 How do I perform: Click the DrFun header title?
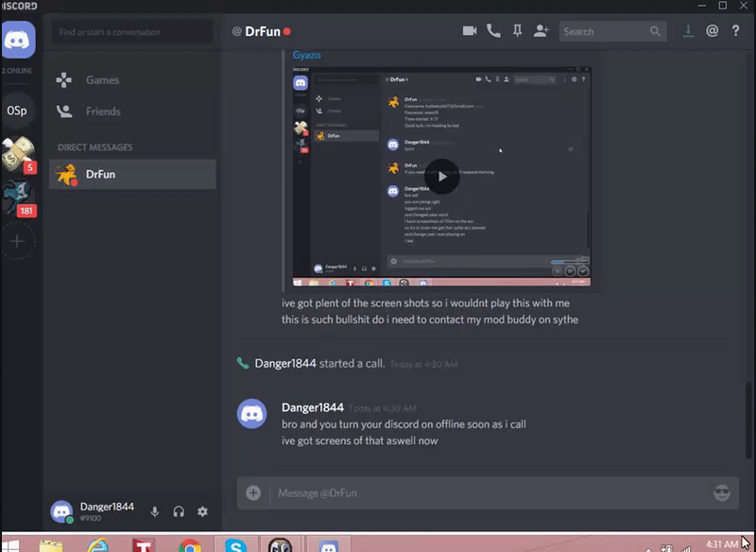point(263,31)
